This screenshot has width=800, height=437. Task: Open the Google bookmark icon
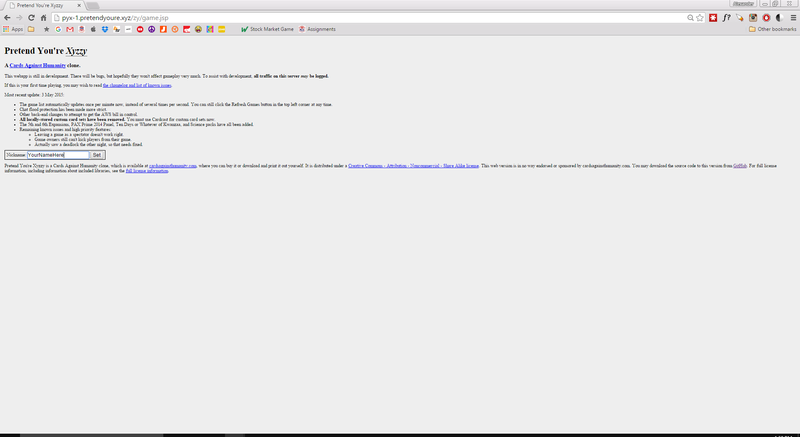click(x=58, y=29)
